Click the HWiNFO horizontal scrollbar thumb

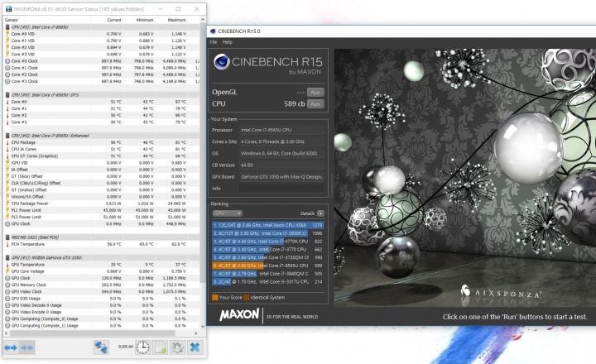coord(93,333)
